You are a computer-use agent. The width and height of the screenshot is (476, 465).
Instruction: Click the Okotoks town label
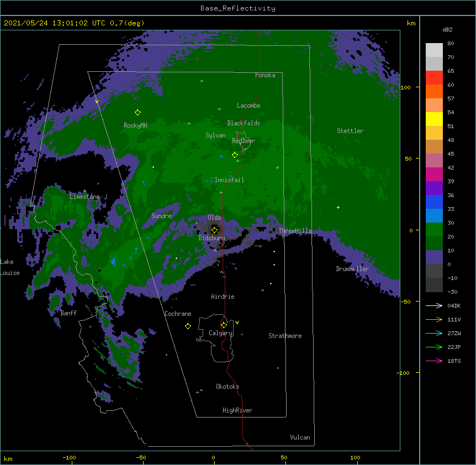(x=228, y=387)
